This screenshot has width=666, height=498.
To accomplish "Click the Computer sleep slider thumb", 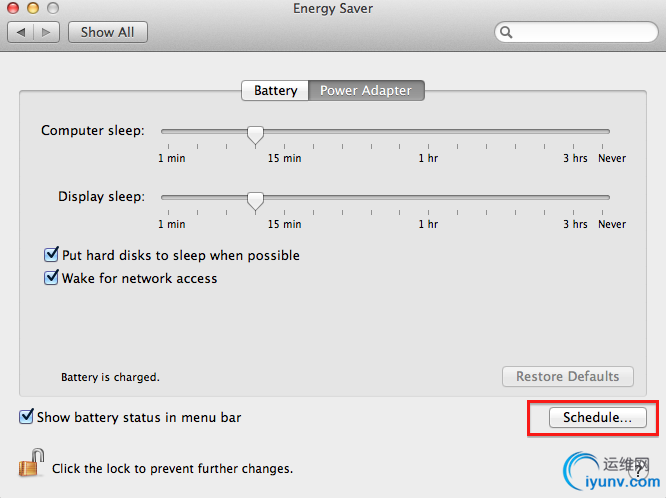I will 255,135.
